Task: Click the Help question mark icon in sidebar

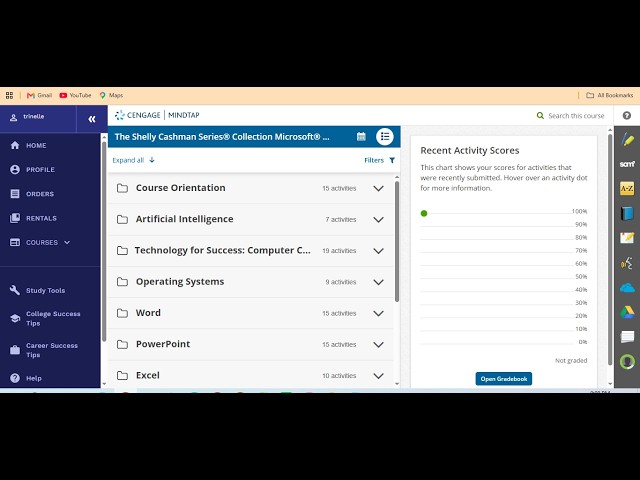Action: 15,378
